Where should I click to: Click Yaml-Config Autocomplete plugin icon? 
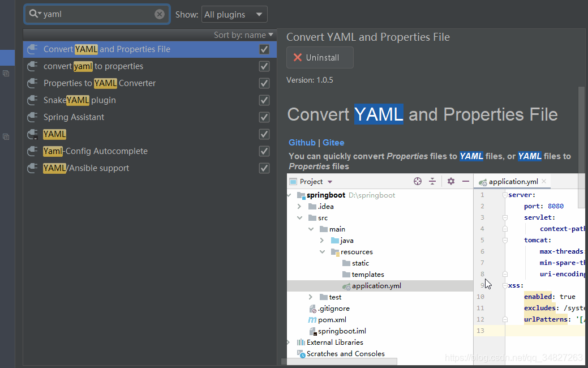click(33, 151)
